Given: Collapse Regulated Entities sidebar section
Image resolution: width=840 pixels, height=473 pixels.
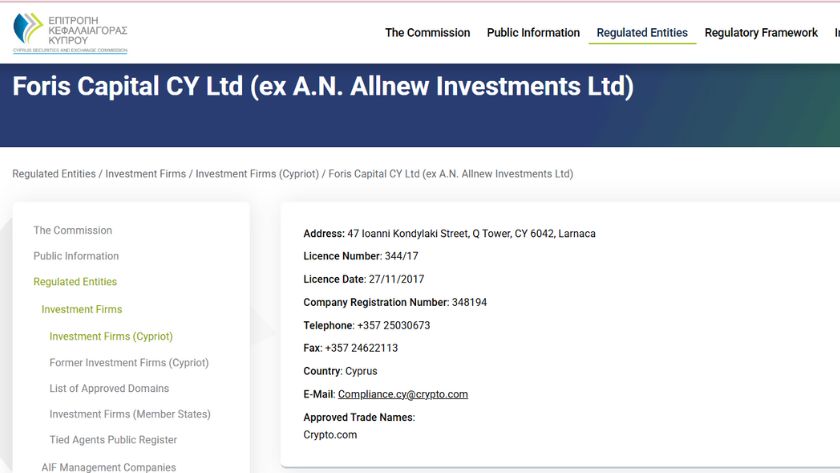Looking at the screenshot, I should 75,282.
